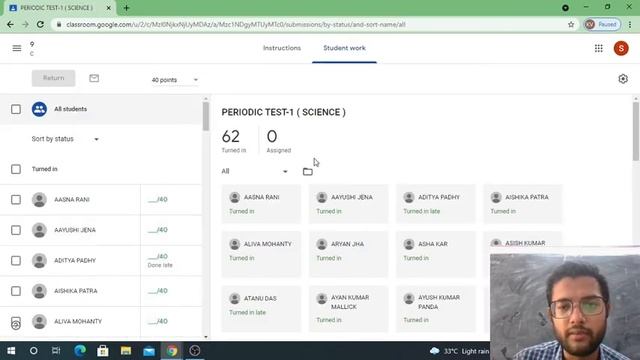This screenshot has width=640, height=360.
Task: Select the All students checkbox
Action: pos(16,109)
